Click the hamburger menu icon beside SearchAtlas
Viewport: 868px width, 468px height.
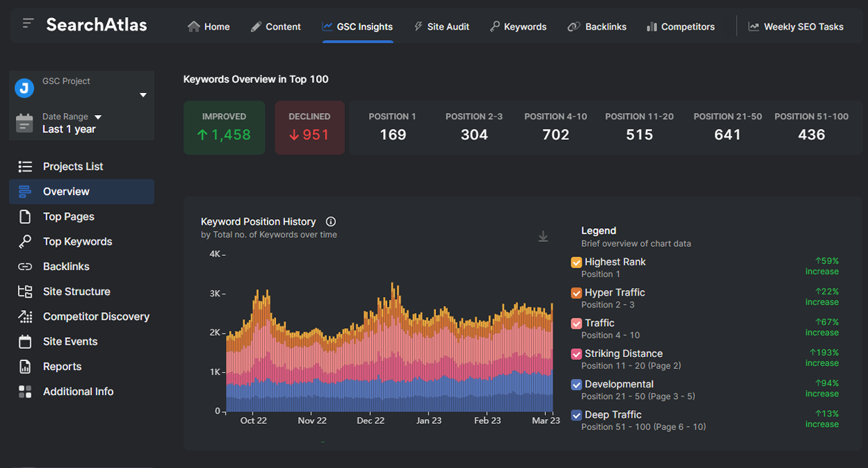[x=28, y=24]
